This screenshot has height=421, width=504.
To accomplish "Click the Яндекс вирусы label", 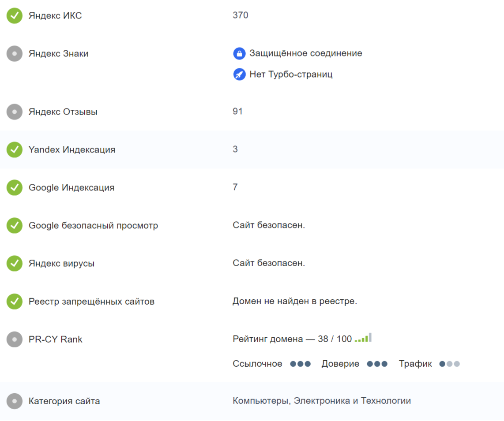I will (x=62, y=264).
